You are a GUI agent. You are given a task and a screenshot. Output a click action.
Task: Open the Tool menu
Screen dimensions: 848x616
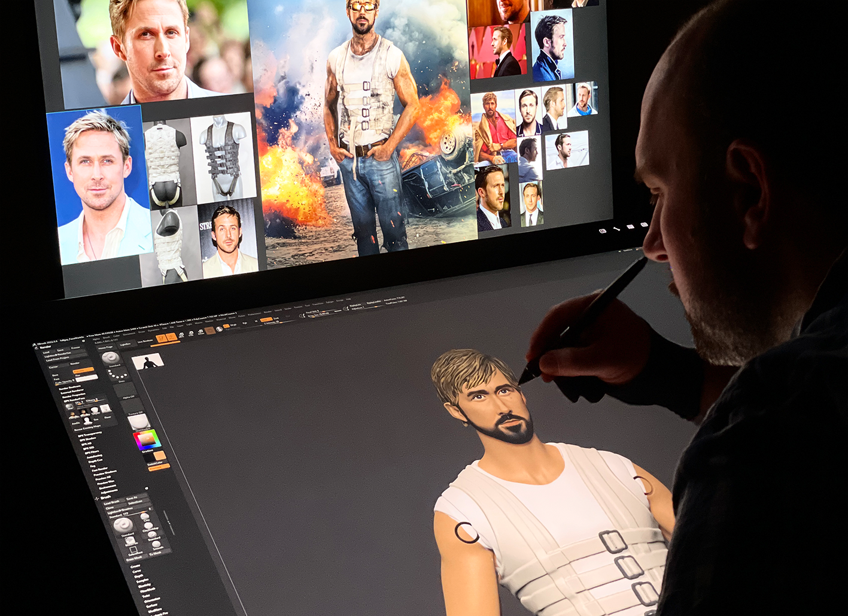307,305
